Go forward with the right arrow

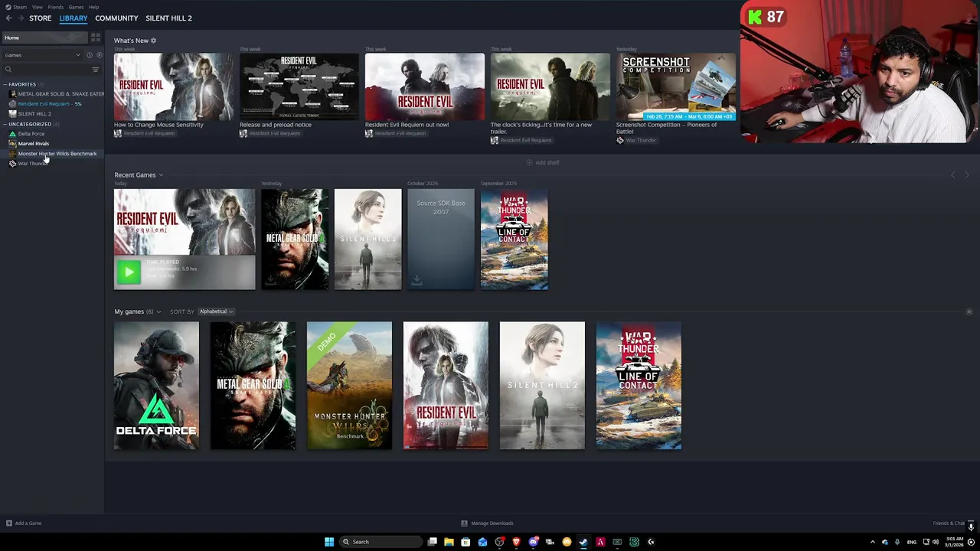coord(20,18)
